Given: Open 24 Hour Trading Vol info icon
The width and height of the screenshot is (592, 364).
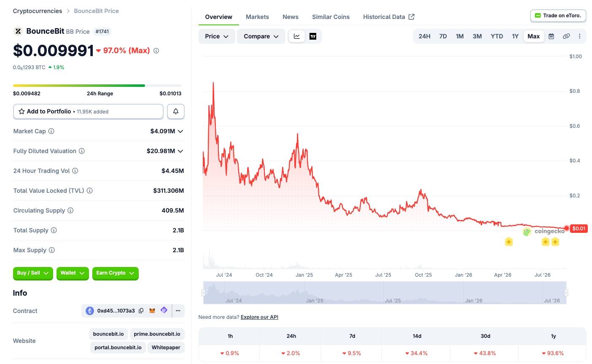Looking at the screenshot, I should (x=75, y=171).
